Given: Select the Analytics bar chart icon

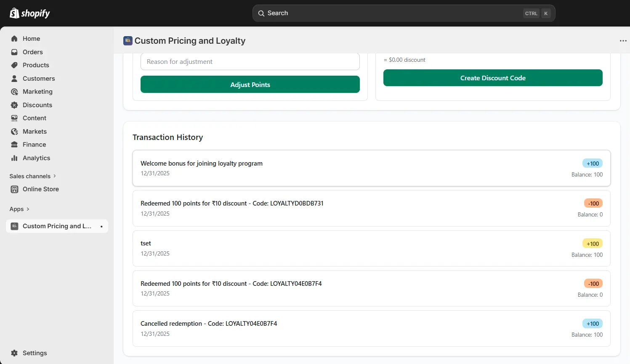Looking at the screenshot, I should pyautogui.click(x=15, y=158).
